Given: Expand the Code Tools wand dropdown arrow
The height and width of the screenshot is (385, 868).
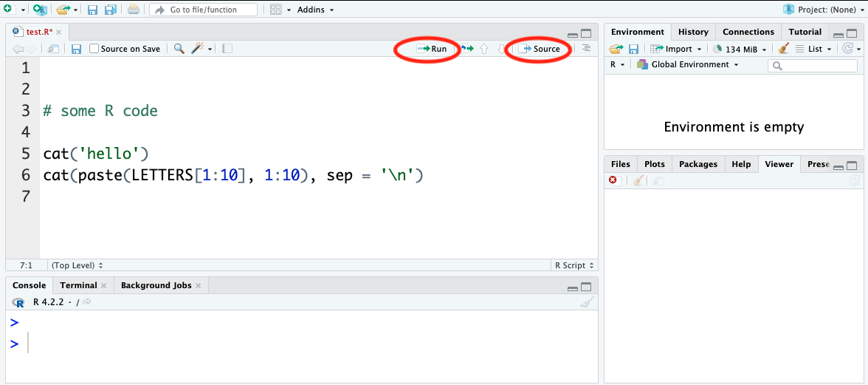Looking at the screenshot, I should tap(210, 50).
